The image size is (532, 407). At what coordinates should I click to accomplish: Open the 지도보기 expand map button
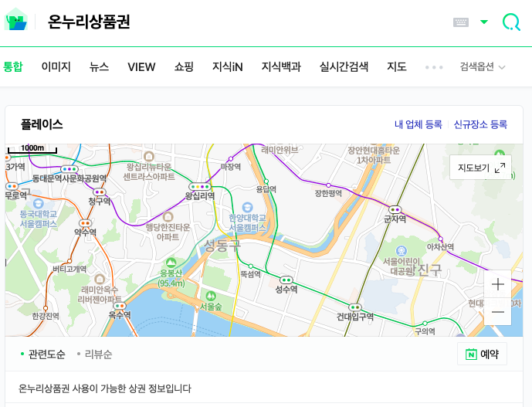tap(480, 168)
